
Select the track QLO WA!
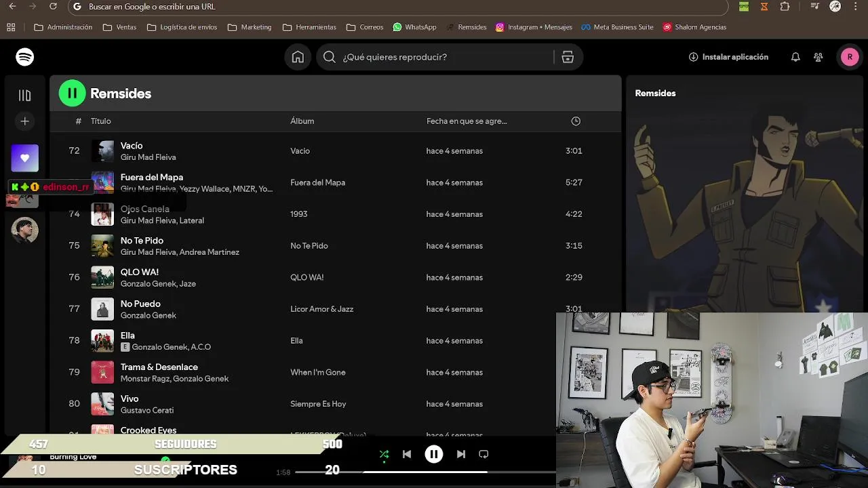(140, 272)
